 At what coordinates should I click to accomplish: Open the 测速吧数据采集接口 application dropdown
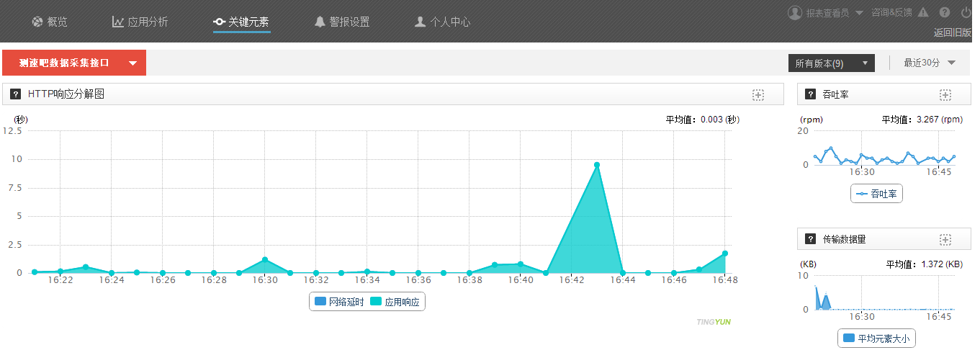click(74, 63)
